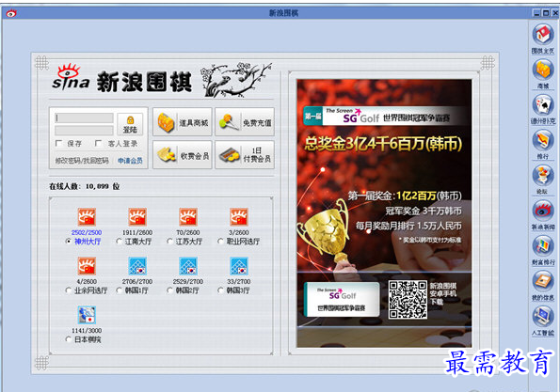This screenshot has height=392, width=560.
Task: Open the 商城 shop icon in sidebar
Action: [543, 70]
